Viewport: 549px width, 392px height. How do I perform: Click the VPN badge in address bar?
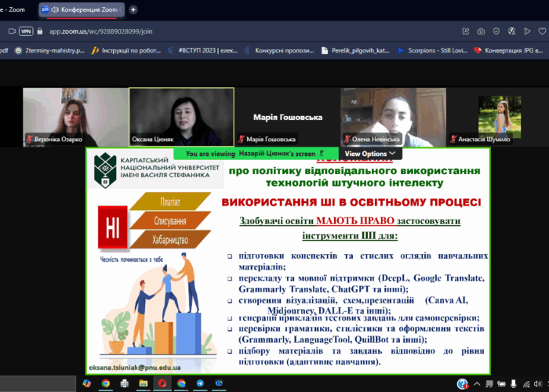pyautogui.click(x=26, y=31)
